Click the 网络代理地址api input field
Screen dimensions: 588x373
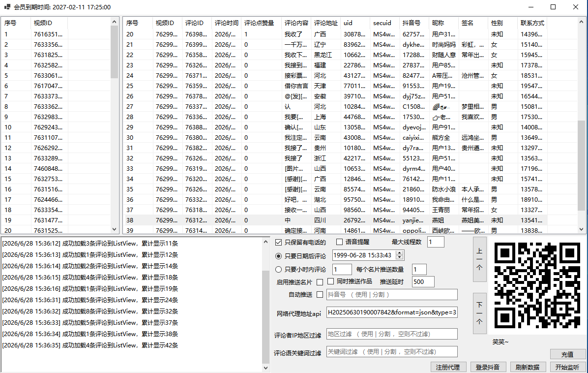pyautogui.click(x=392, y=312)
